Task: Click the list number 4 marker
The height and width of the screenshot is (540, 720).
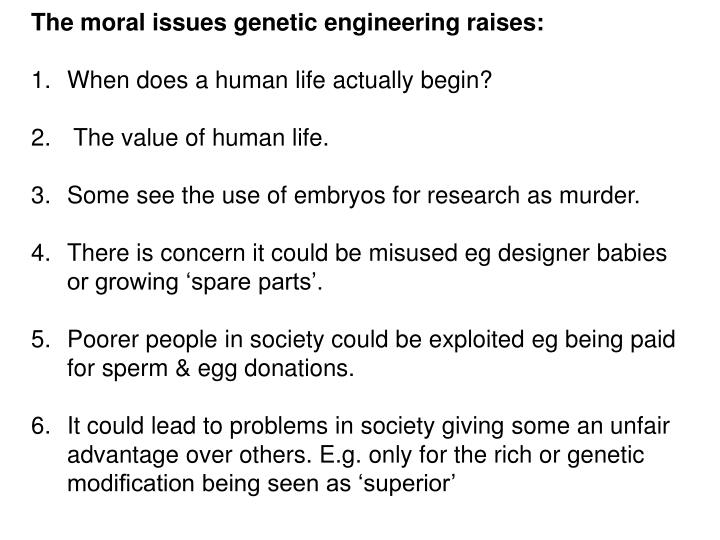Action: coord(41,253)
